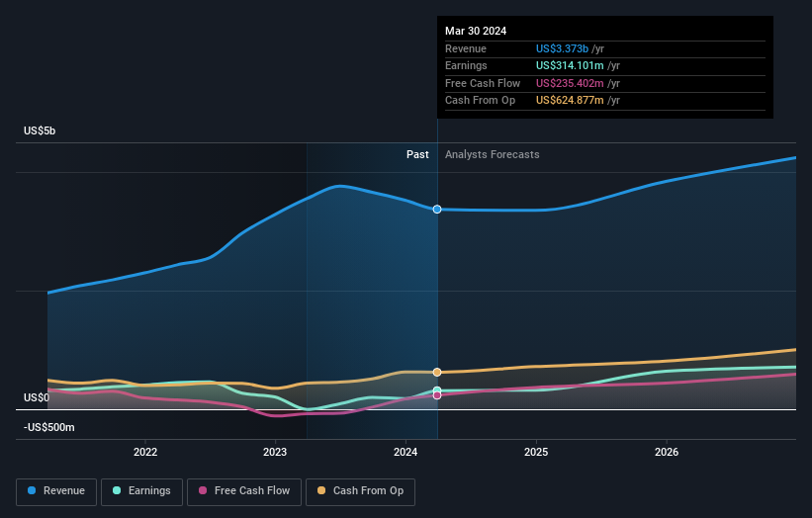Viewport: 812px width, 518px height.
Task: Click the -US$500m y-axis label
Action: 49,427
